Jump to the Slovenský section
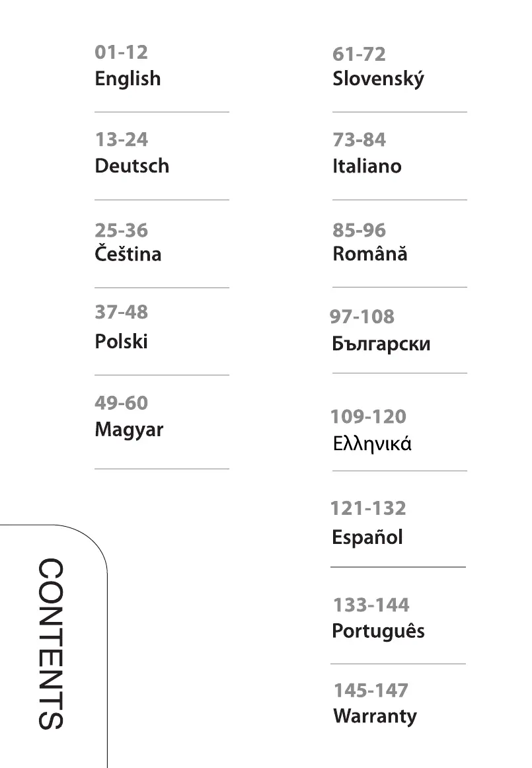Image resolution: width=532 pixels, height=768 pixels. click(378, 79)
